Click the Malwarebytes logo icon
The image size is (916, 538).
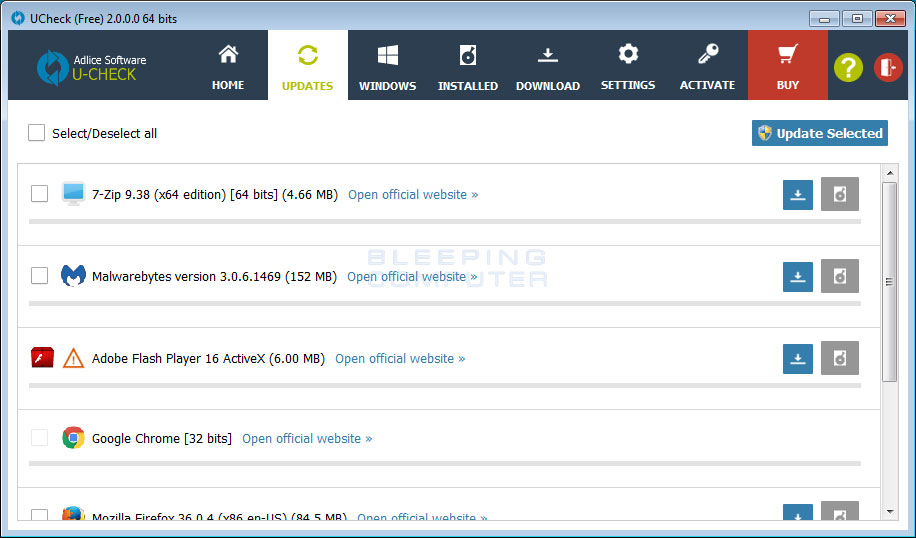pos(73,275)
